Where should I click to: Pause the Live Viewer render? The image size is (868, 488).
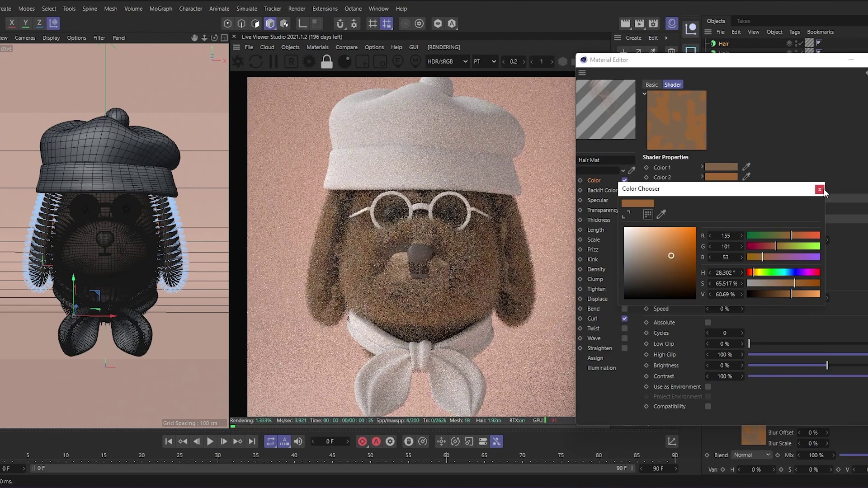(274, 61)
